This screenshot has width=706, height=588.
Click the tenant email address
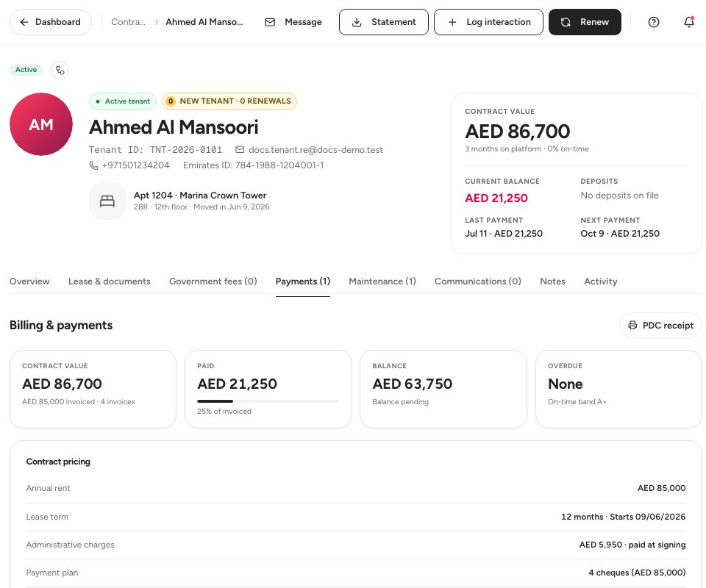(315, 150)
